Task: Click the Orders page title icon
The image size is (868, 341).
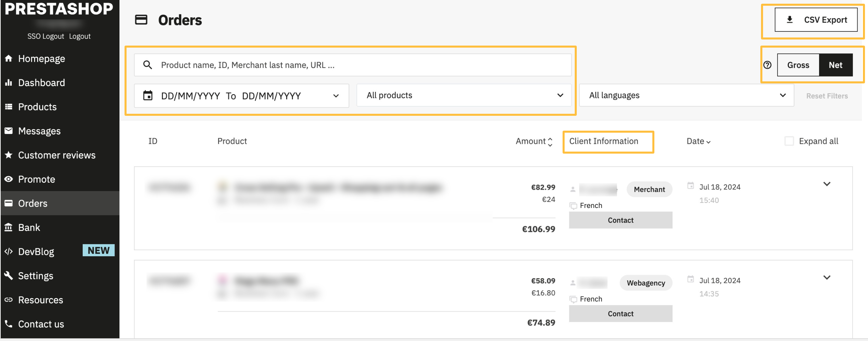Action: click(x=141, y=20)
